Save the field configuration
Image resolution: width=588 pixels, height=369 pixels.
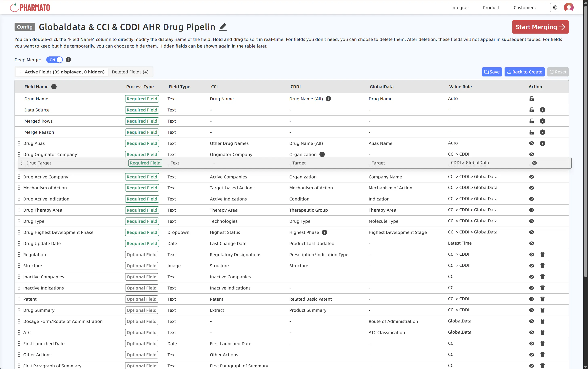(x=492, y=72)
